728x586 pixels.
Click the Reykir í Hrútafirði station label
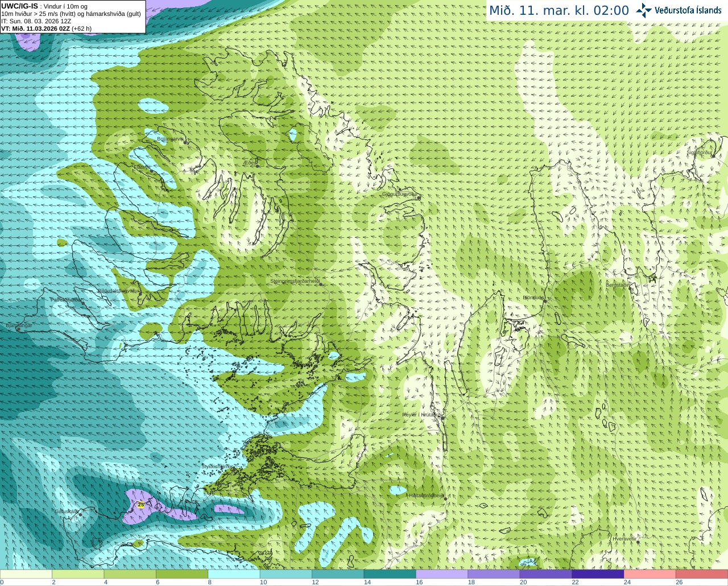click(422, 415)
